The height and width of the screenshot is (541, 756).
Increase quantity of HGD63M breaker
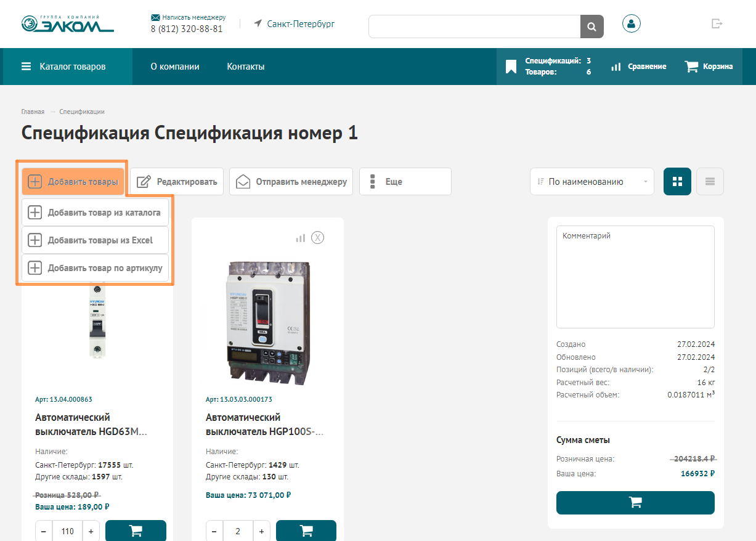click(x=91, y=531)
